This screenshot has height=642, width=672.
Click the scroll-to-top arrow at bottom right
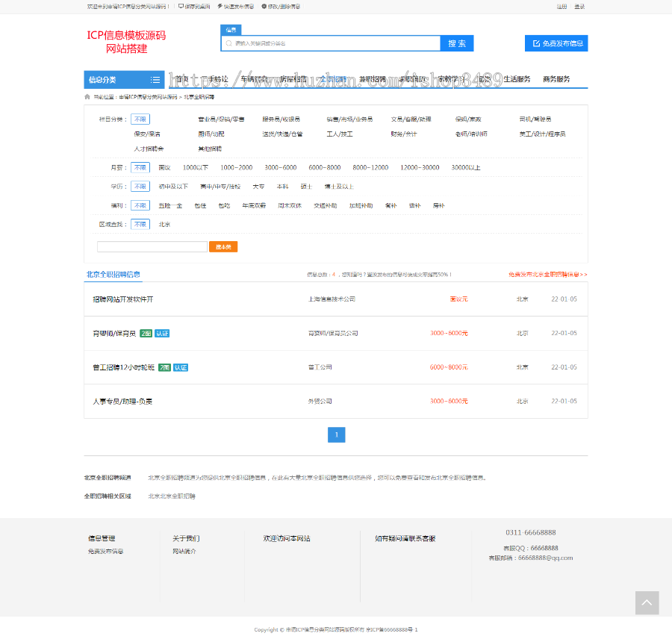[x=647, y=602]
